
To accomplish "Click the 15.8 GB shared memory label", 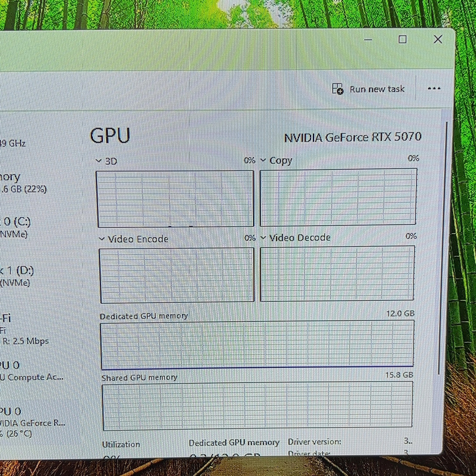I will tap(399, 375).
